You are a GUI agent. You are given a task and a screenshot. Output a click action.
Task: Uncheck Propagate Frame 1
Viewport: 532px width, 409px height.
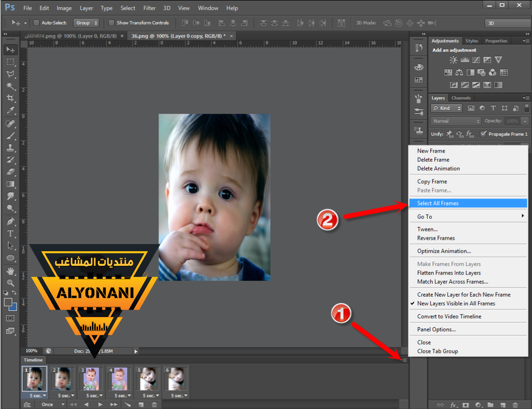(x=484, y=134)
